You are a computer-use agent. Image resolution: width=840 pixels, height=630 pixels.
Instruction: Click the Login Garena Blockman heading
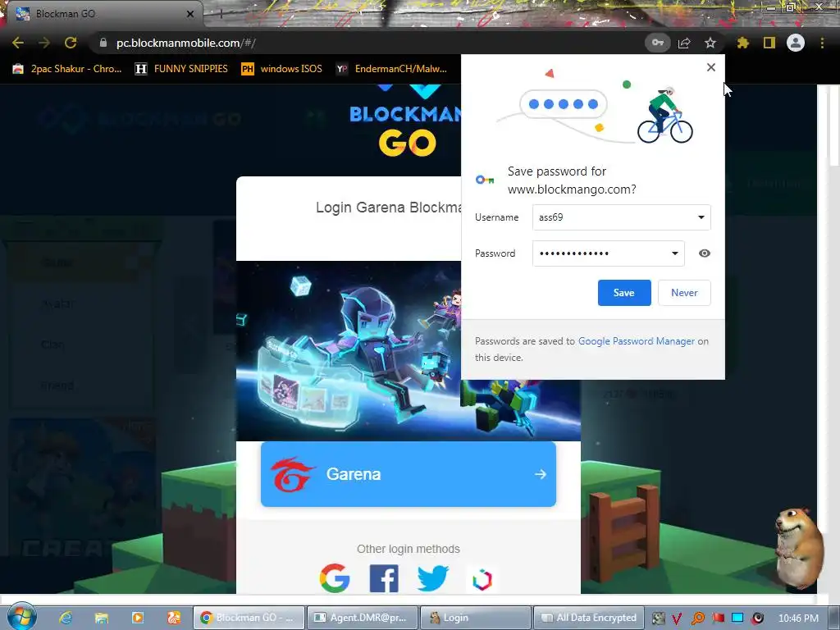[x=388, y=208]
